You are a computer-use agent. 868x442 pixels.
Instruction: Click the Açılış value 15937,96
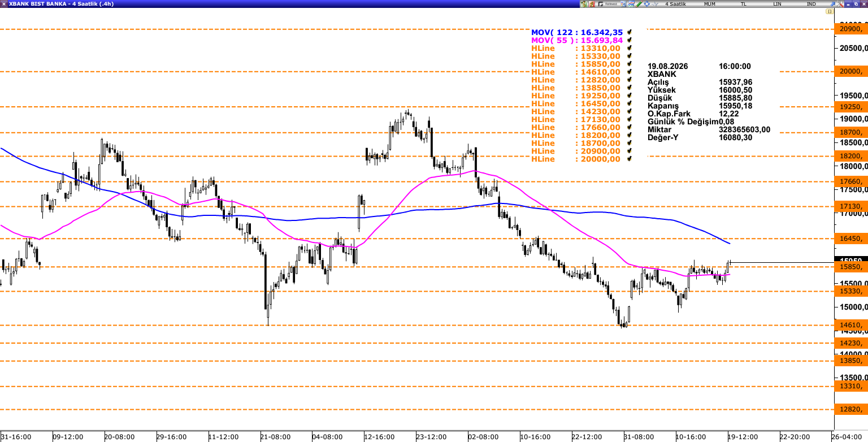pyautogui.click(x=735, y=82)
